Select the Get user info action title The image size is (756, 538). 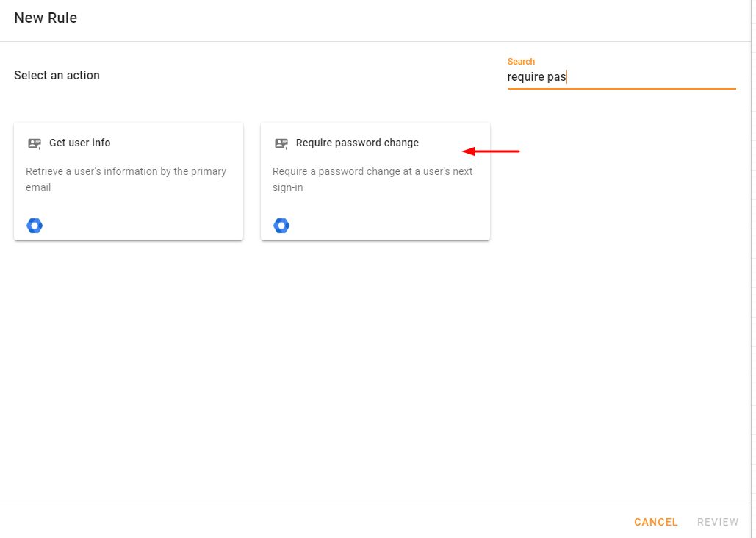pyautogui.click(x=79, y=143)
